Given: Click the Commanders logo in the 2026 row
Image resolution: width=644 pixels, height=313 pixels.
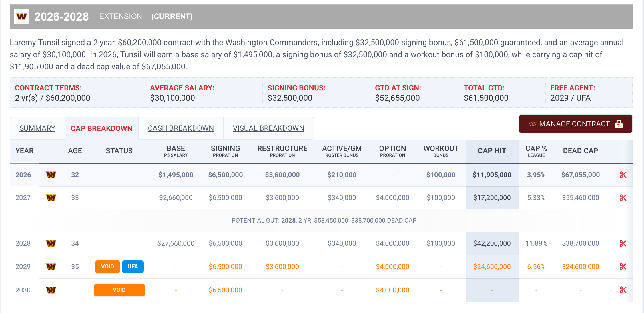Looking at the screenshot, I should (x=51, y=175).
